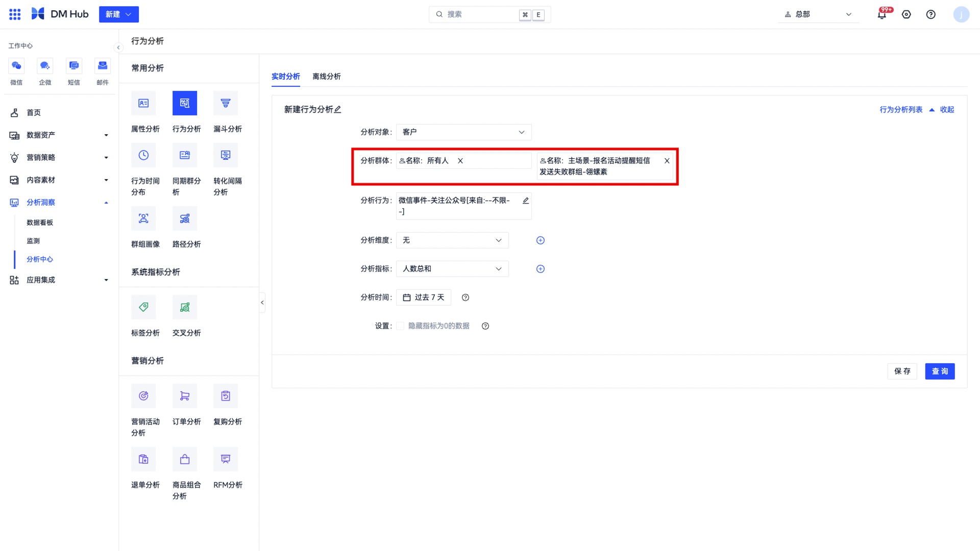Select the 行为分析 analysis icon

click(185, 103)
